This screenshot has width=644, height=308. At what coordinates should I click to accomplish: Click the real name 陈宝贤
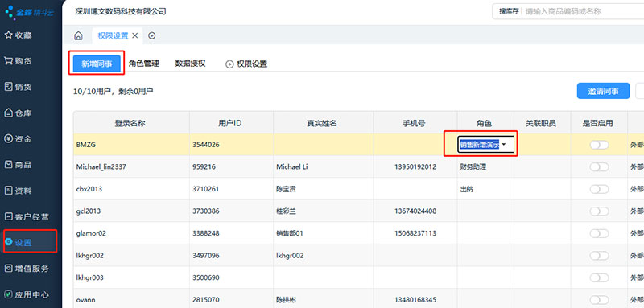[x=287, y=189]
